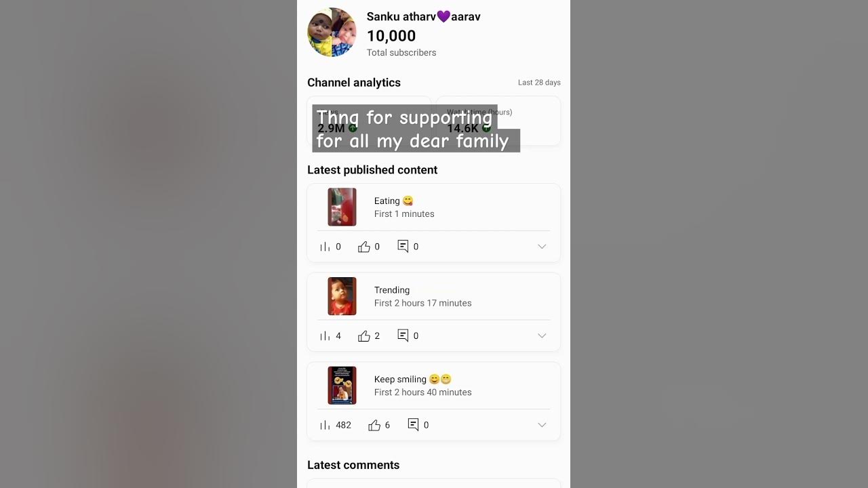Click views bar-chart icon on Trending video

tap(325, 336)
